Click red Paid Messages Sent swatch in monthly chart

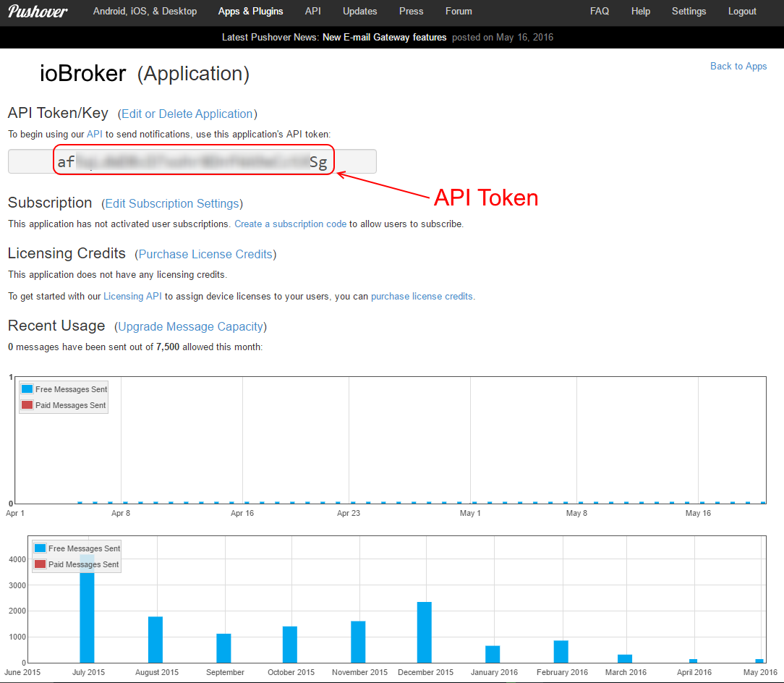coord(41,564)
